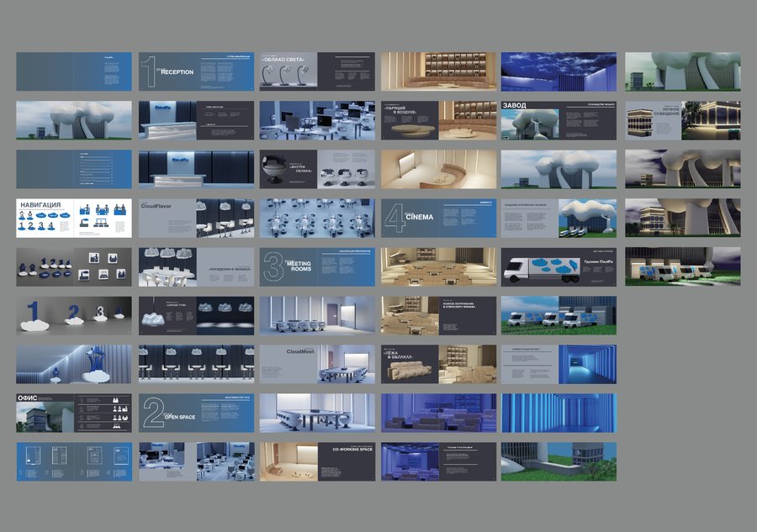Select the '2 Open Space' section slide

point(196,413)
